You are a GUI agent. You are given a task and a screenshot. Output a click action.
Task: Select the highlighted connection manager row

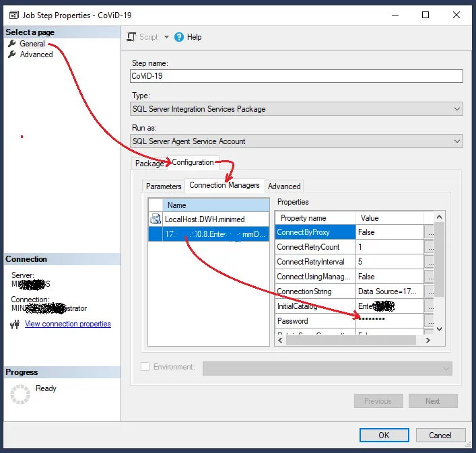[209, 234]
